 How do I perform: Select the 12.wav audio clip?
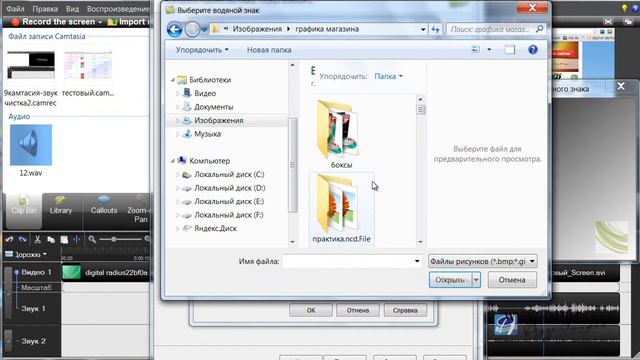pos(31,150)
